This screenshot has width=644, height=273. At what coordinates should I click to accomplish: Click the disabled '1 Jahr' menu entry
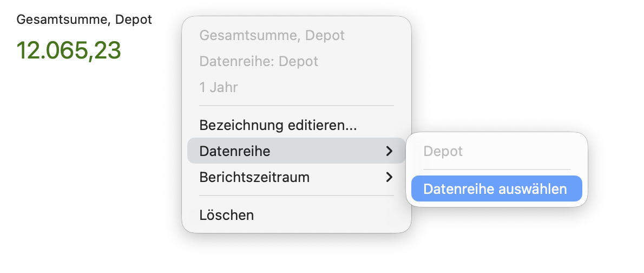coord(219,87)
